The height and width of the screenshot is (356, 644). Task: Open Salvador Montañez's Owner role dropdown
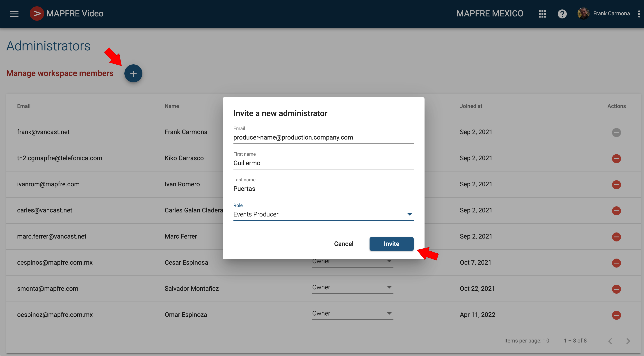click(352, 287)
